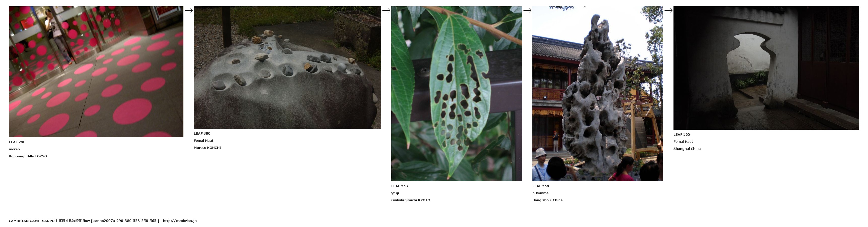
Task: Open the stone with pebbles photo
Action: (287, 67)
